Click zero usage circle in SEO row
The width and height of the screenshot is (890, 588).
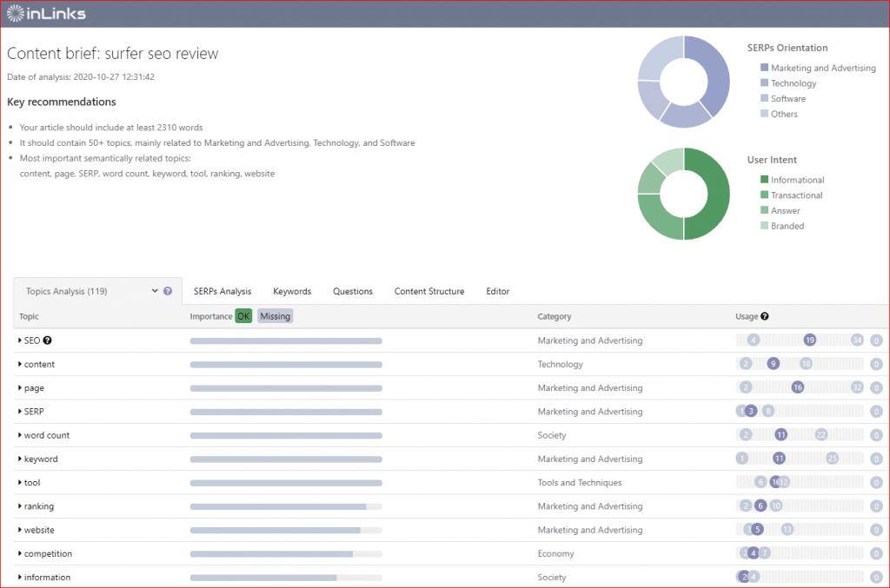click(876, 340)
